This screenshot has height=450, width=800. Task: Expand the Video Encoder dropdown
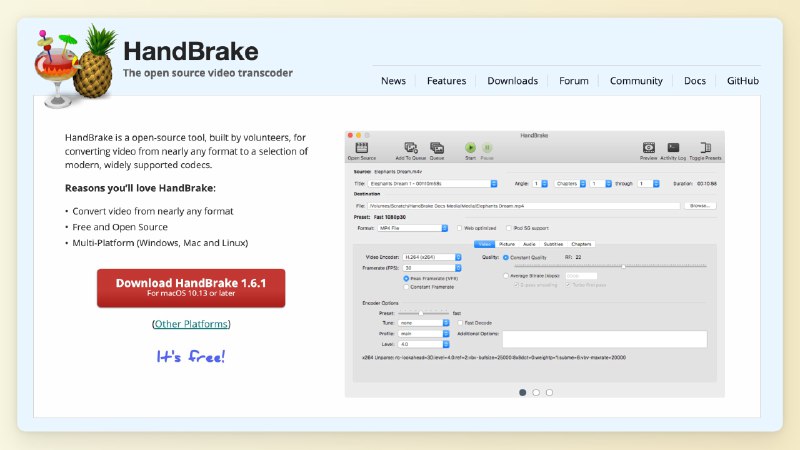pos(429,257)
